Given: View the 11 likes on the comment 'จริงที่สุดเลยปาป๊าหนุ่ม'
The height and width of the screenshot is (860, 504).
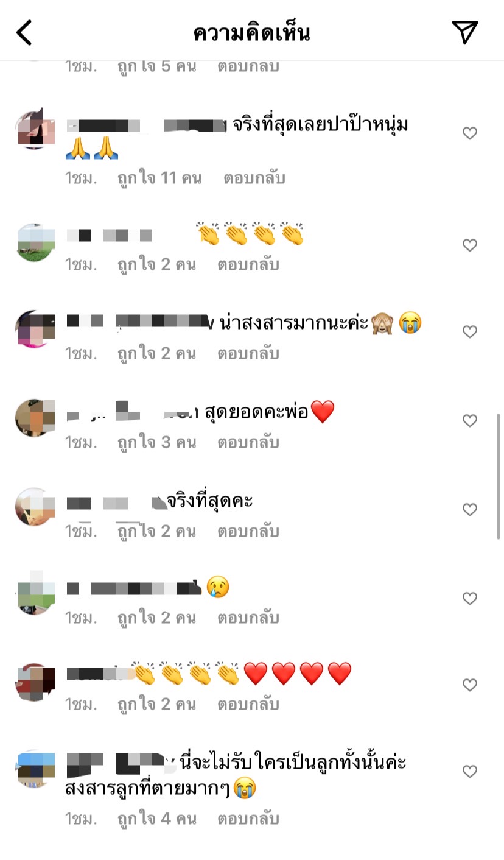Looking at the screenshot, I should pyautogui.click(x=159, y=178).
